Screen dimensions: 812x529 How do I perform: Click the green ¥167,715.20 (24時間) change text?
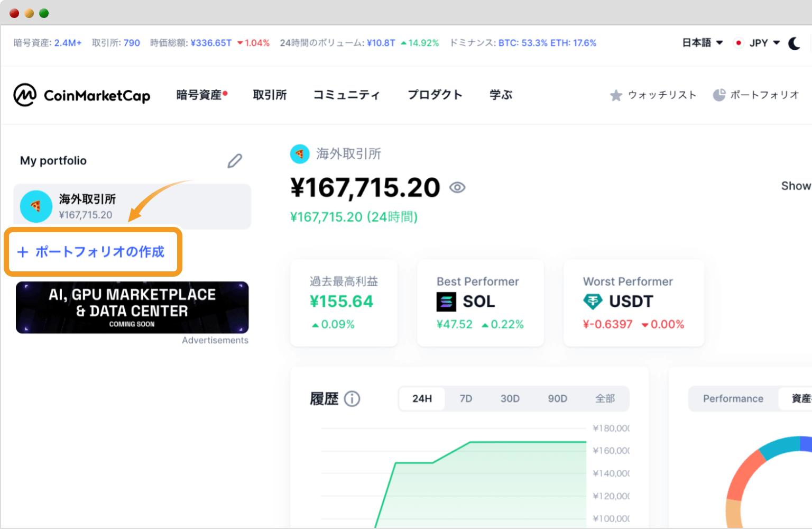click(354, 217)
